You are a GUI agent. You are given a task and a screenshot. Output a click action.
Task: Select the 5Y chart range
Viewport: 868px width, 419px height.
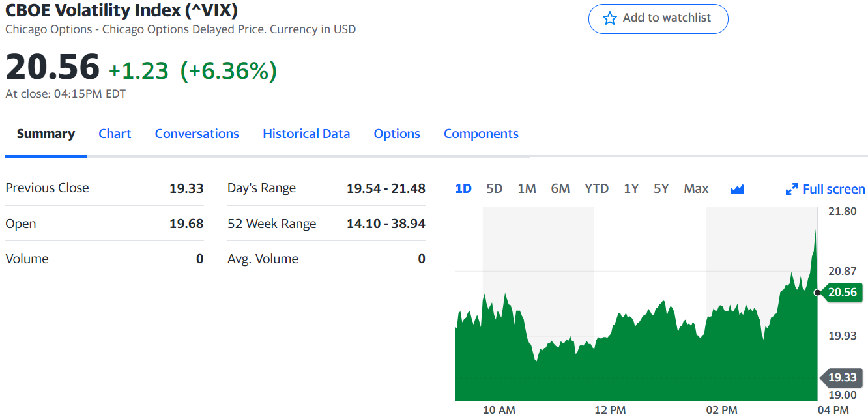(x=661, y=188)
